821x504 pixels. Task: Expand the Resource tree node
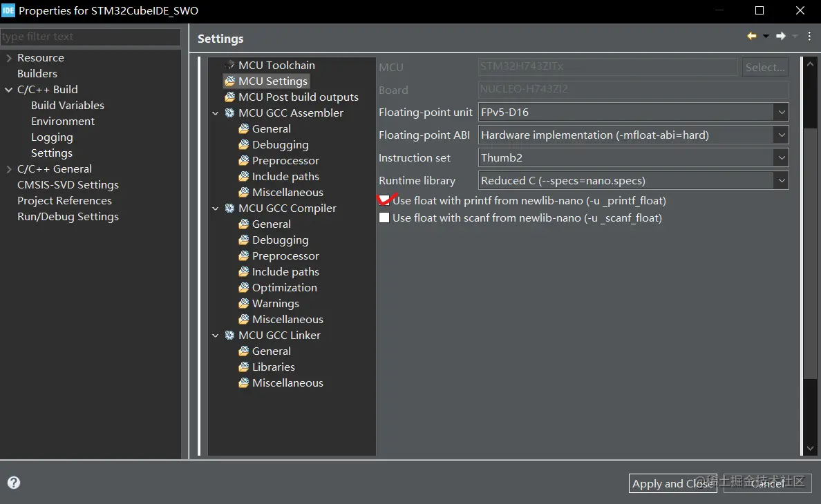pyautogui.click(x=9, y=58)
